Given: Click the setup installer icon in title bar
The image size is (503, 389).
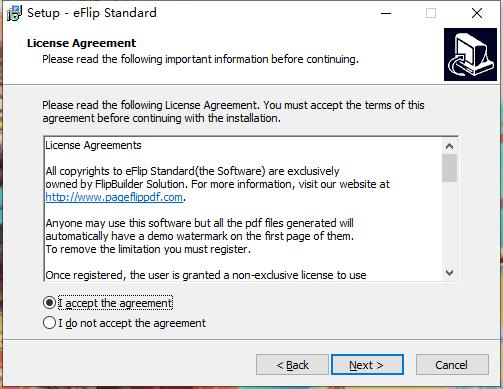Looking at the screenshot, I should click(x=14, y=13).
